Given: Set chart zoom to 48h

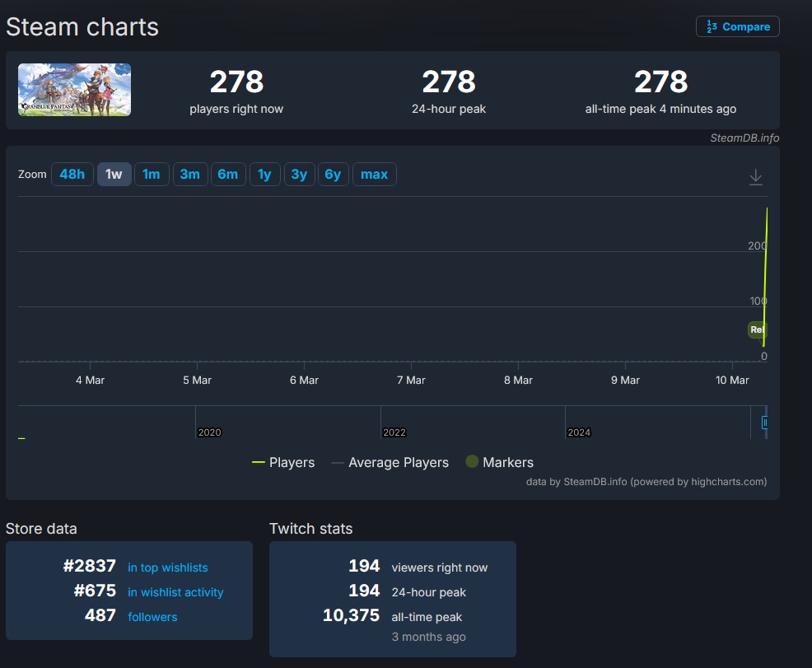Looking at the screenshot, I should click(x=72, y=174).
